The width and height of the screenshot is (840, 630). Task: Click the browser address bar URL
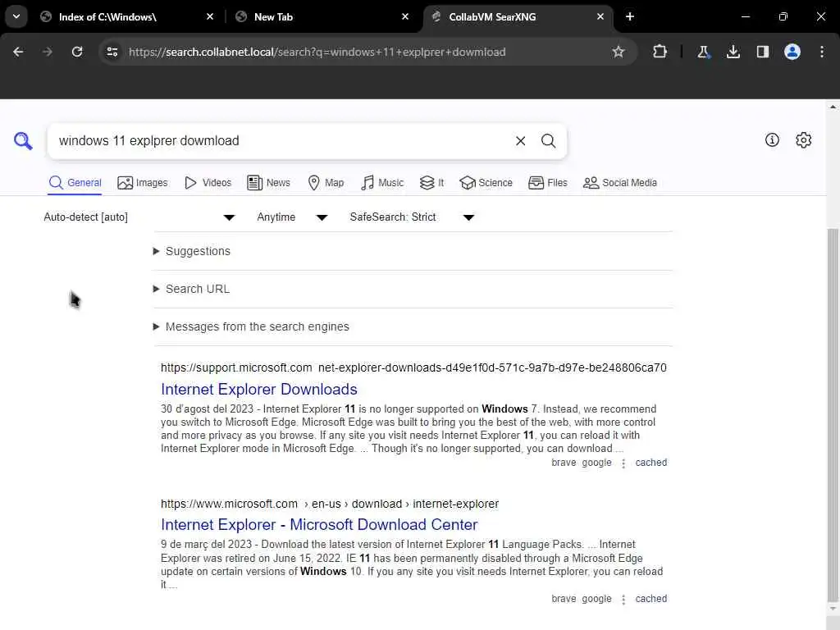[x=317, y=52]
